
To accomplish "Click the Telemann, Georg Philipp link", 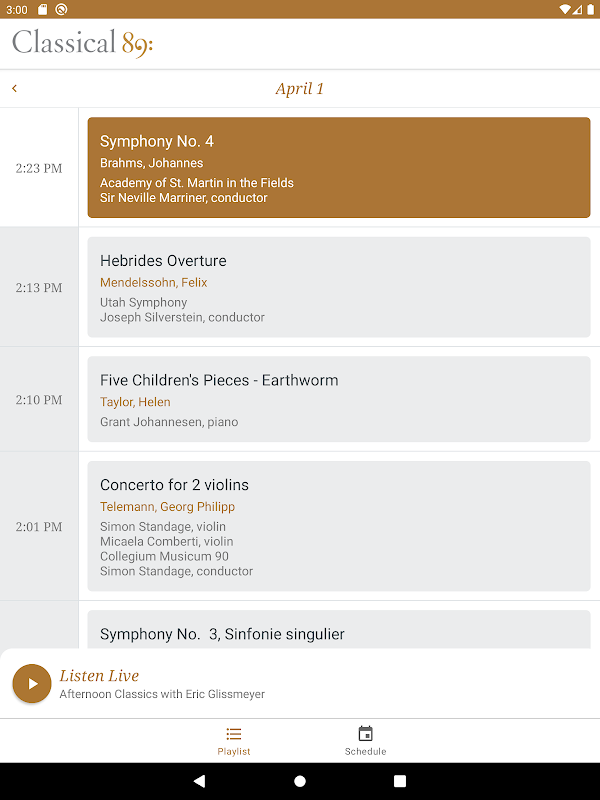I will pyautogui.click(x=167, y=507).
